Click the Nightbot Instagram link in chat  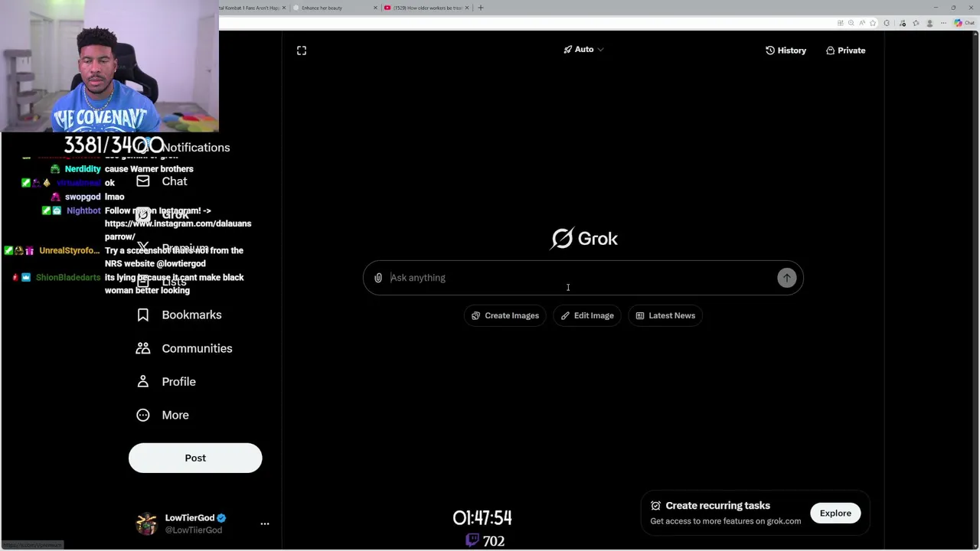(178, 230)
